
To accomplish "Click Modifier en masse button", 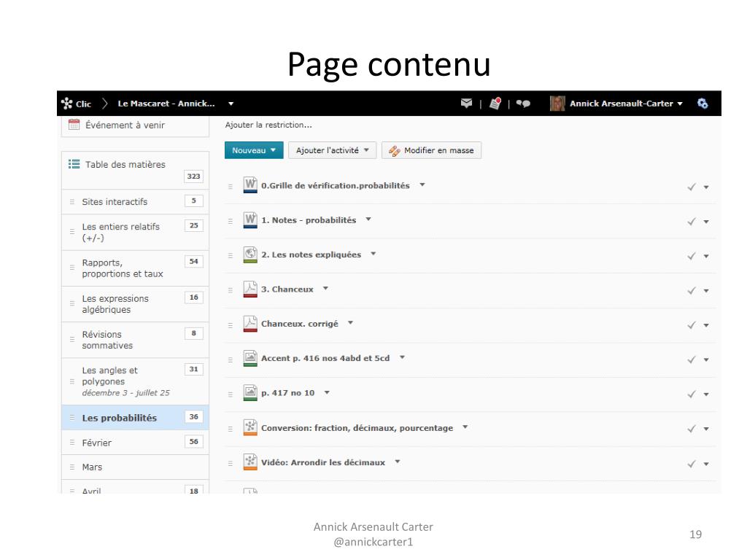I will coord(431,150).
